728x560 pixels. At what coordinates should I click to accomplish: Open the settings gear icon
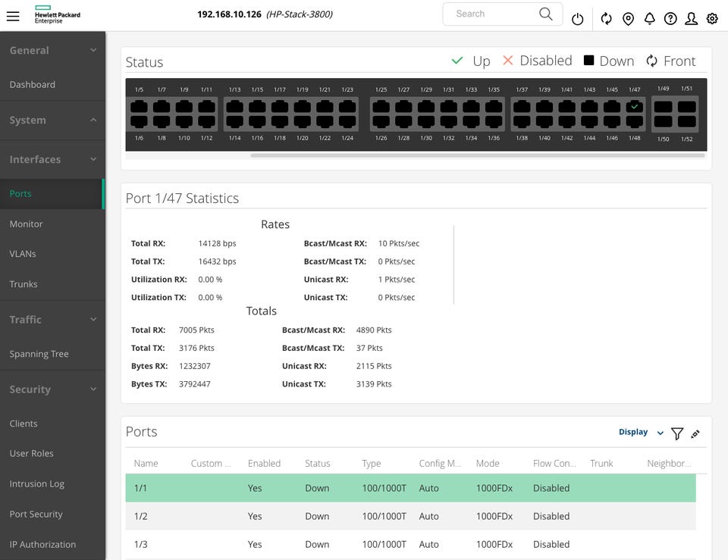tap(712, 19)
